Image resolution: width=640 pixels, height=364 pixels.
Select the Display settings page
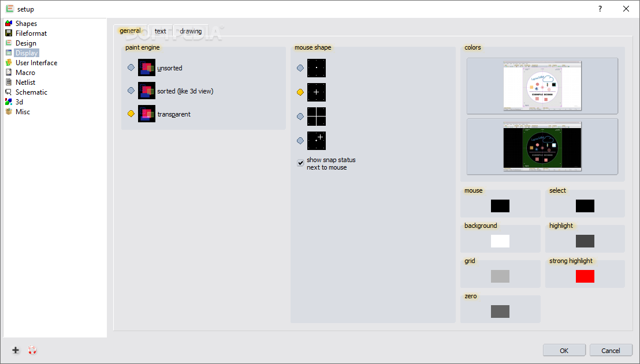pyautogui.click(x=27, y=52)
